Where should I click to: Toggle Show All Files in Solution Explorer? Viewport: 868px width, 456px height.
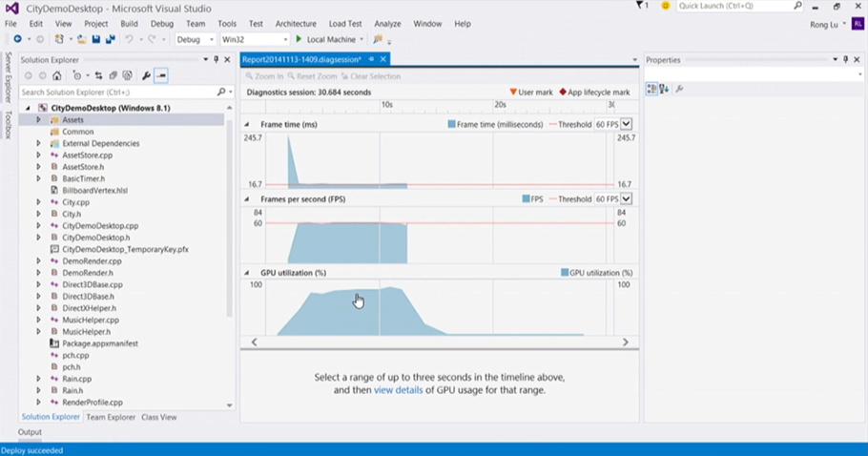(127, 75)
